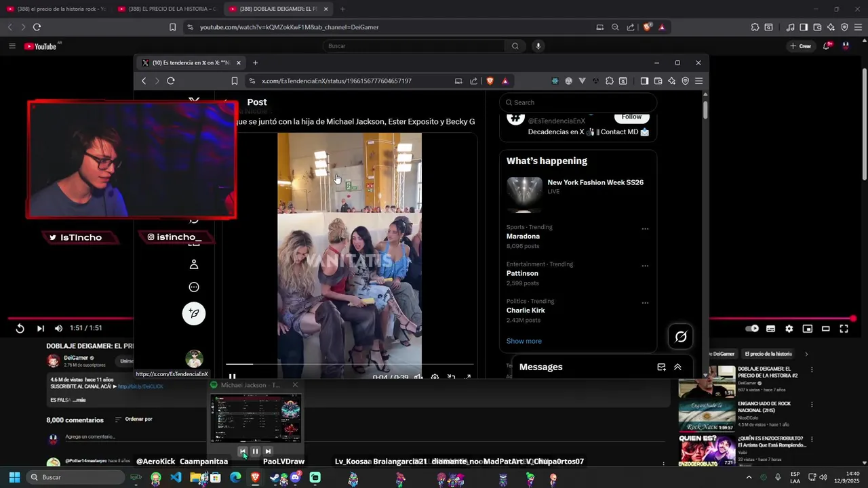This screenshot has width=868, height=488.
Task: Replay the YouTube video
Action: coord(20,329)
